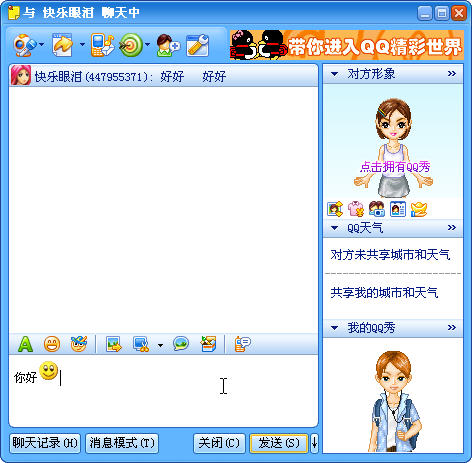Click the video chat webcam icon

[x=24, y=45]
